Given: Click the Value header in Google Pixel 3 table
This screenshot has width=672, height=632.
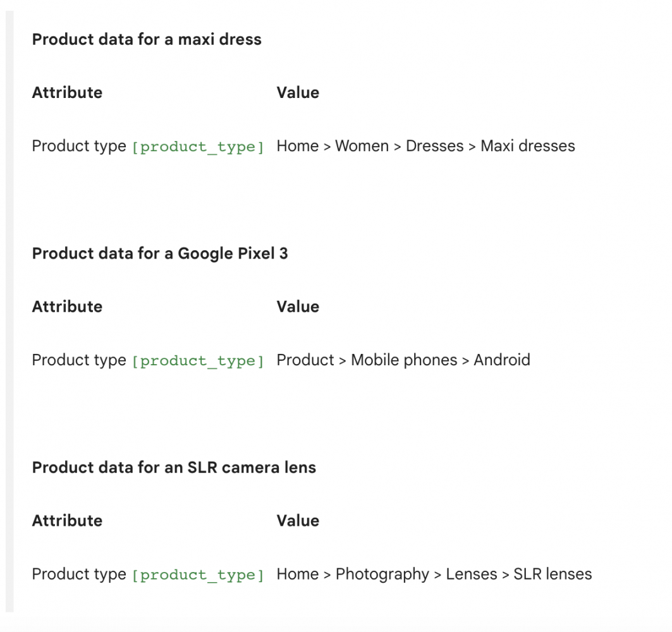Looking at the screenshot, I should point(298,307).
